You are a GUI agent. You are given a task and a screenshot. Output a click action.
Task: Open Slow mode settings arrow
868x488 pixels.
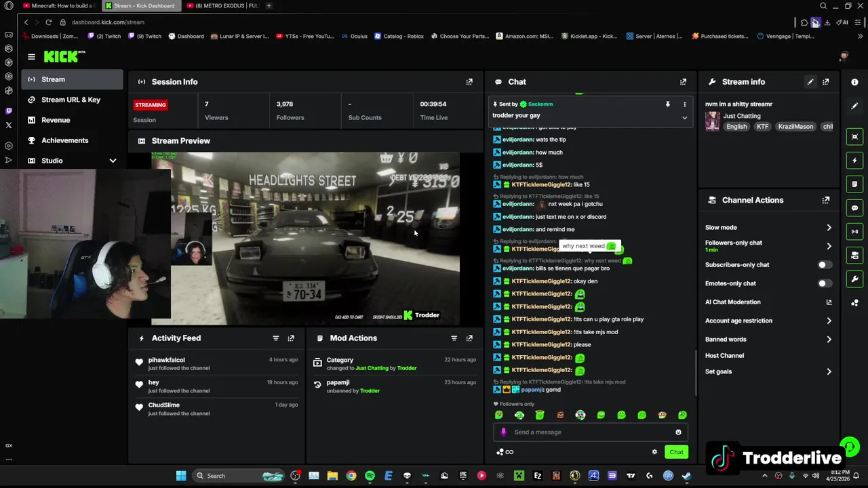(x=829, y=228)
